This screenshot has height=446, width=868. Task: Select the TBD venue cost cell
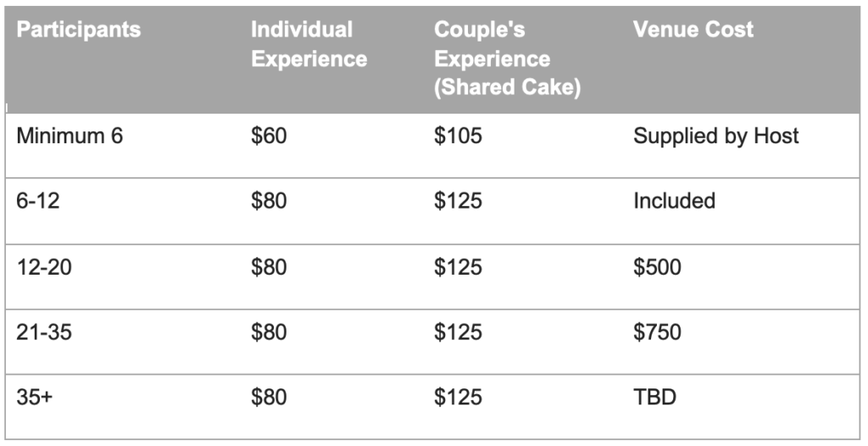(x=654, y=397)
